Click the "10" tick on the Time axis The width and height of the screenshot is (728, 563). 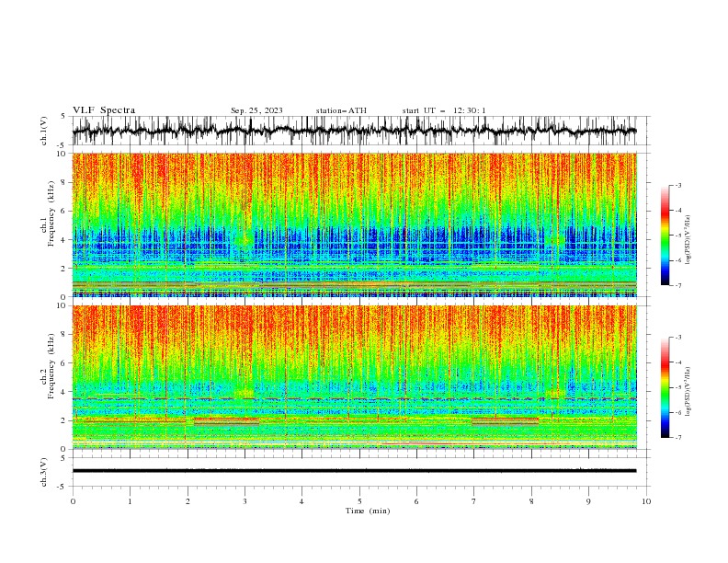pos(646,501)
